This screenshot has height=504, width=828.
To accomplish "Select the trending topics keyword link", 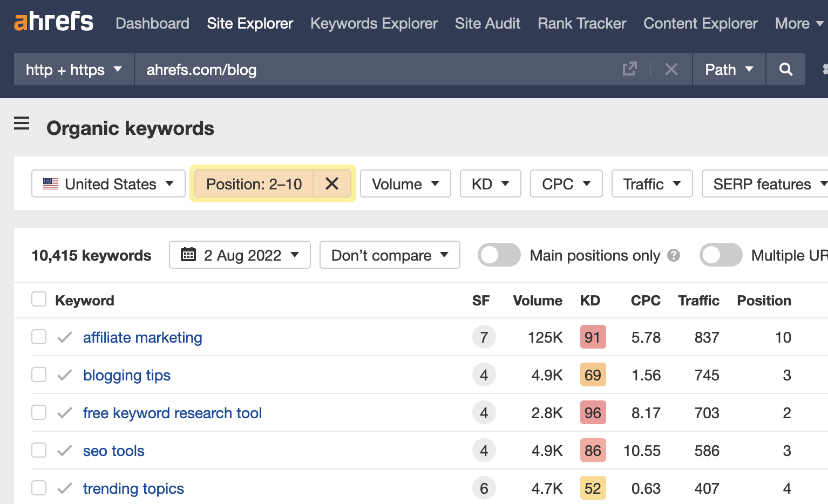I will [133, 488].
